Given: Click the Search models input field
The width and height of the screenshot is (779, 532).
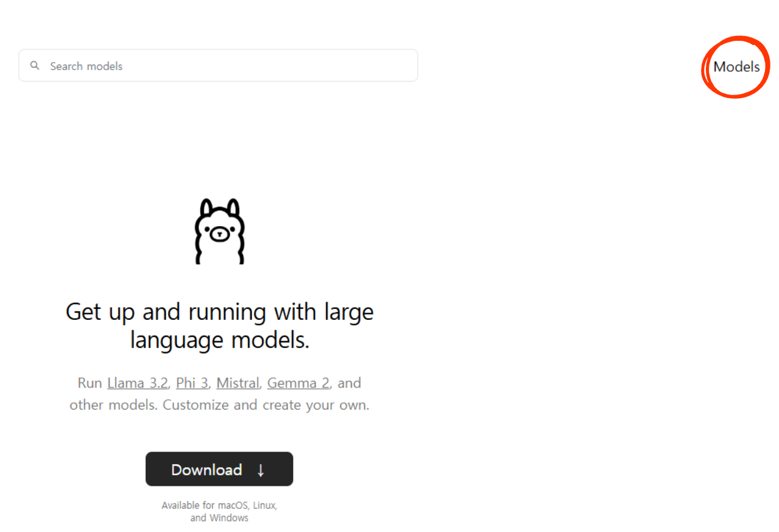Looking at the screenshot, I should [x=218, y=65].
